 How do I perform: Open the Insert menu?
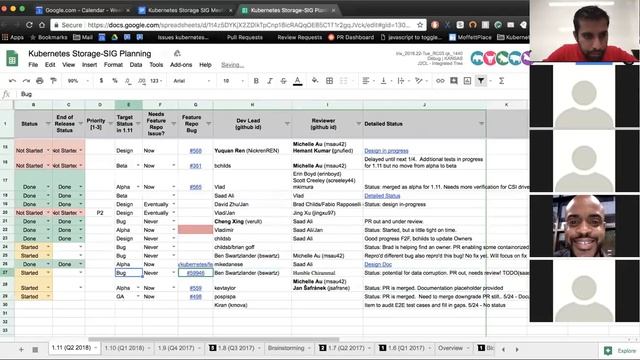click(x=89, y=64)
